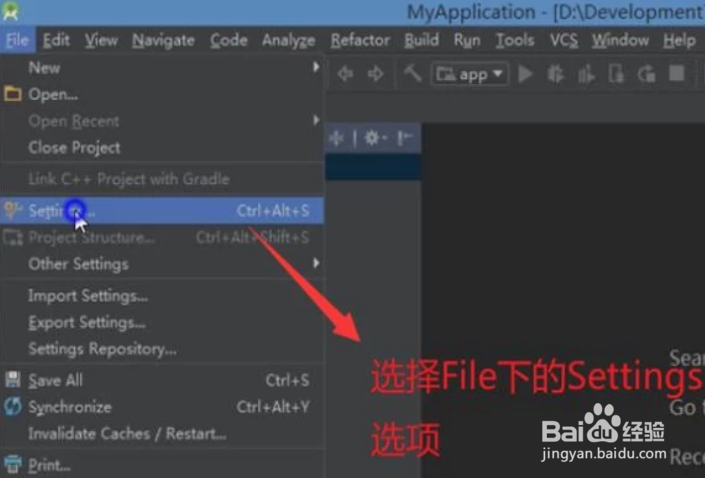Choose Import Settings... entry
This screenshot has width=705, height=478.
click(x=162, y=295)
